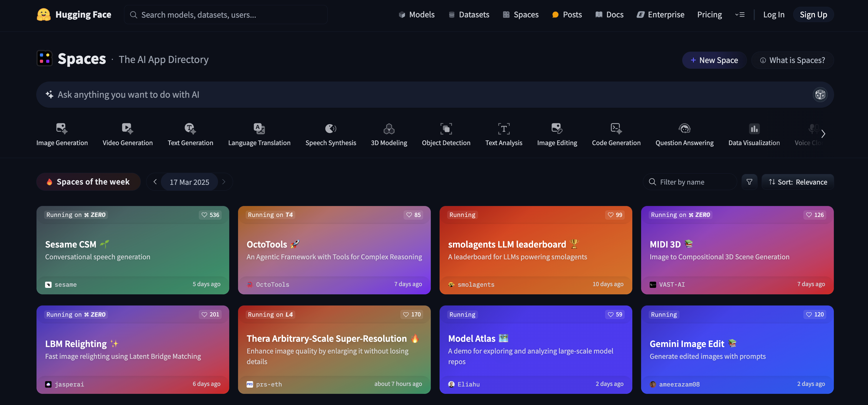
Task: Select the 3D Modeling category
Action: (389, 135)
